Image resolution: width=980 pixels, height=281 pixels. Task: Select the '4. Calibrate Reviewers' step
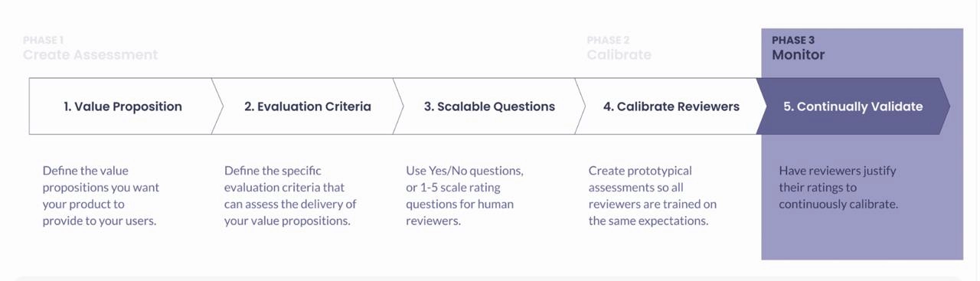671,106
